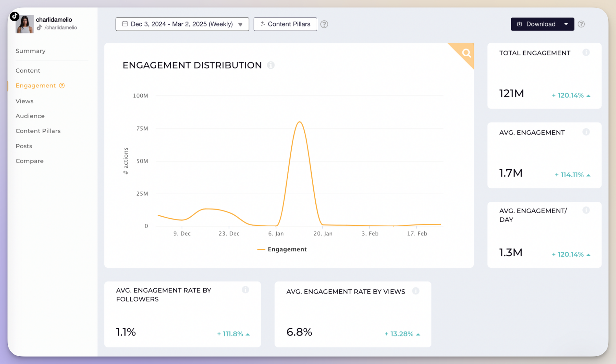Viewport: 616px width, 364px height.
Task: Select the Content menu item
Action: pos(28,70)
